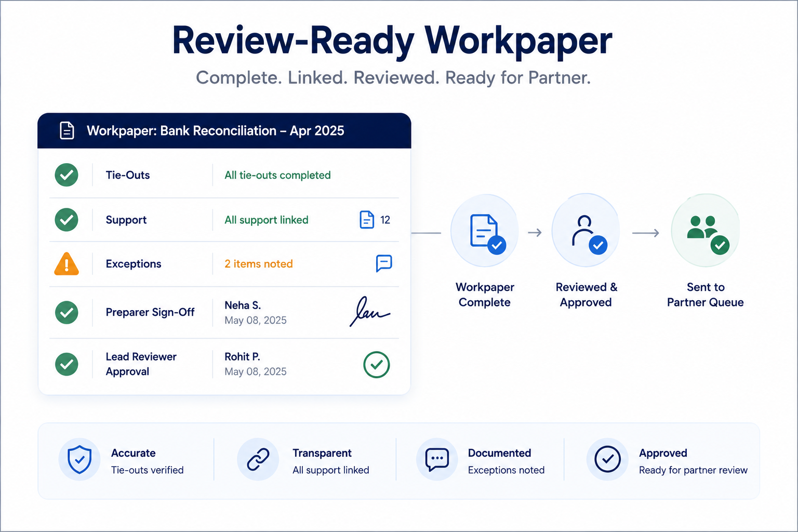The image size is (798, 532).
Task: Click the Tie-Outs row label
Action: (128, 175)
